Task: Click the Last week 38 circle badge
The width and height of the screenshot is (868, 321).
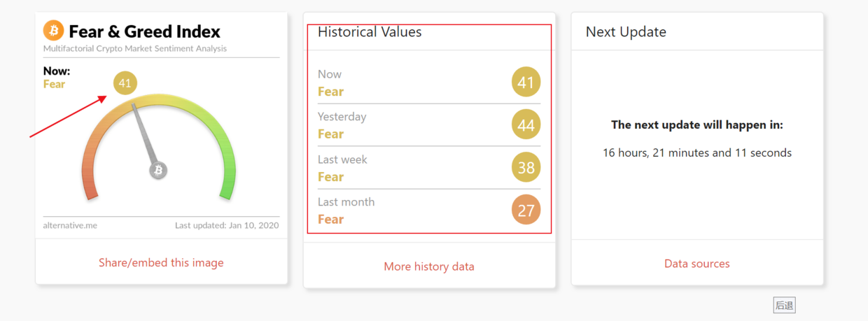Action: (x=526, y=168)
